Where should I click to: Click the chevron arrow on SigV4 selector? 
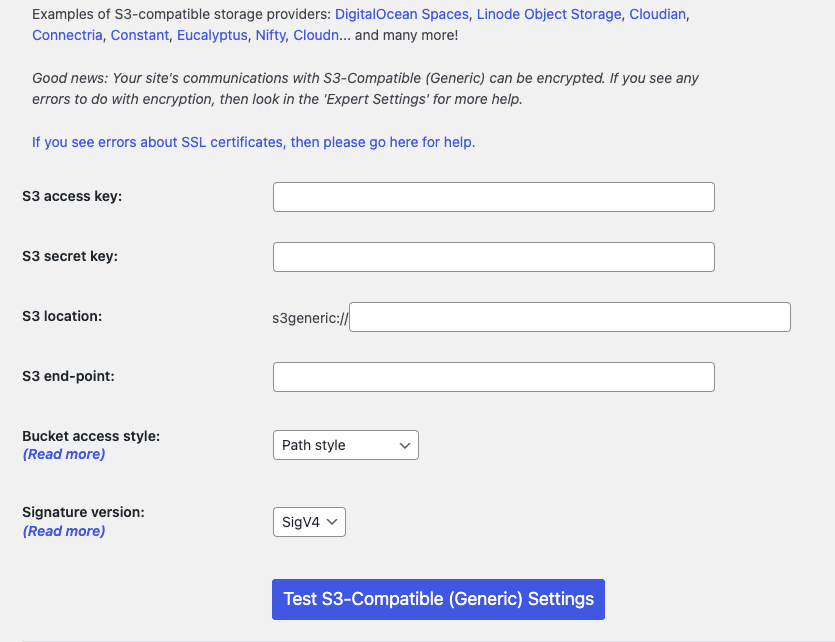[333, 522]
